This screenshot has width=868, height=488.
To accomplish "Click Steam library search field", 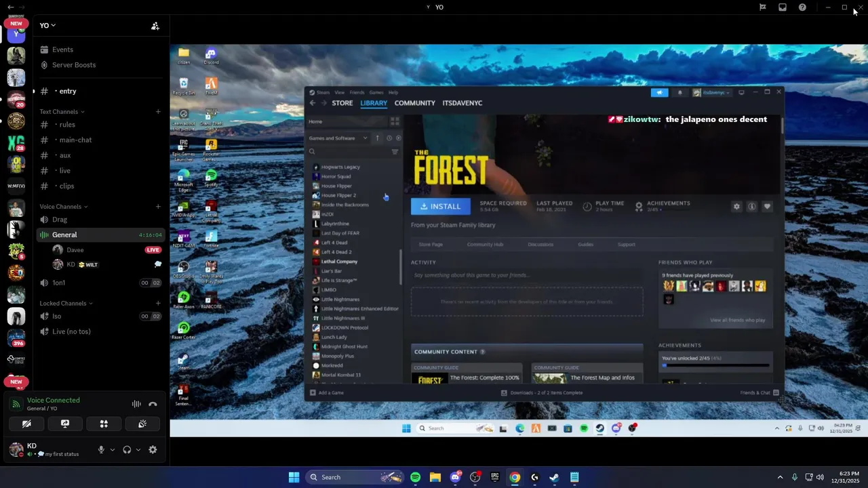I will pos(349,152).
